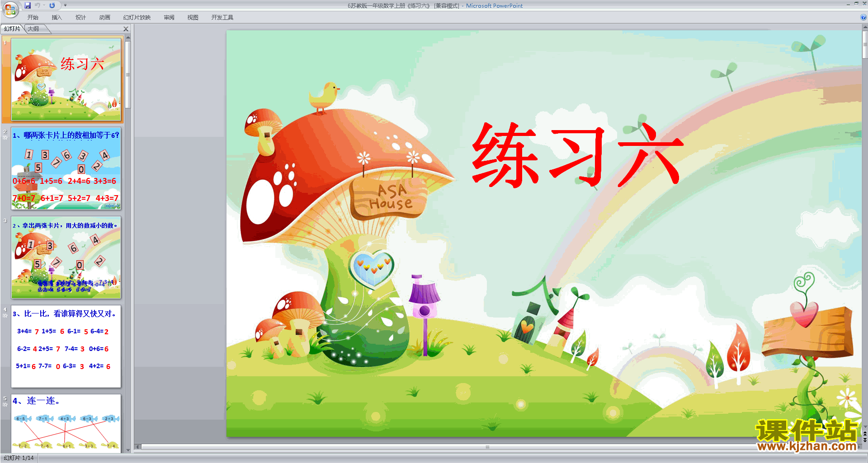Select slide 3 thumbnail about subtracting cards
The width and height of the screenshot is (868, 463).
coord(66,257)
